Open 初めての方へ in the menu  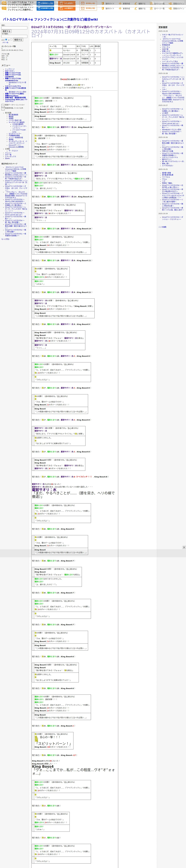pos(10,71)
